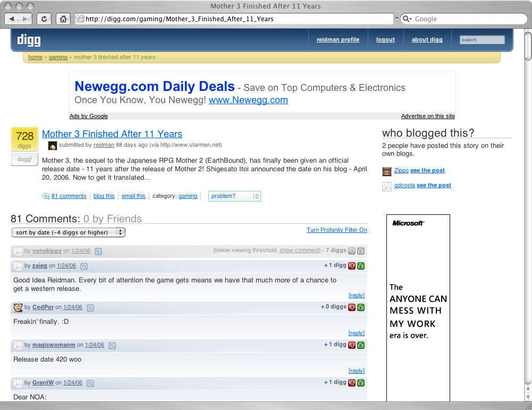Digg up zsieg's comment with green thumb
532x410 pixels.
click(x=361, y=266)
